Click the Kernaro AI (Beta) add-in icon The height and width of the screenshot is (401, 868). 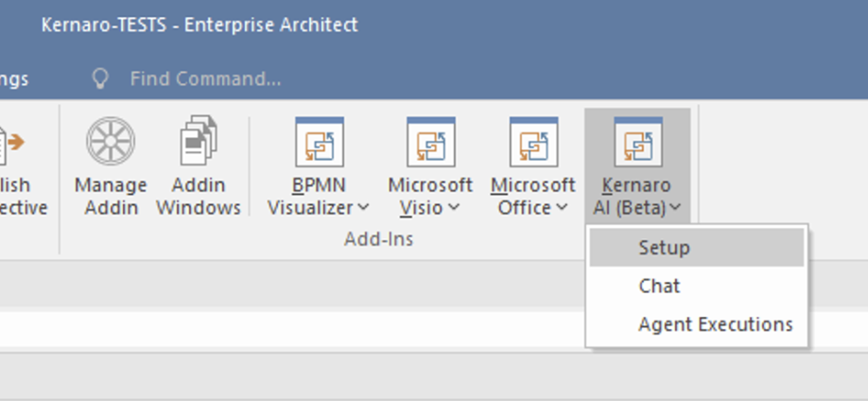tap(637, 142)
